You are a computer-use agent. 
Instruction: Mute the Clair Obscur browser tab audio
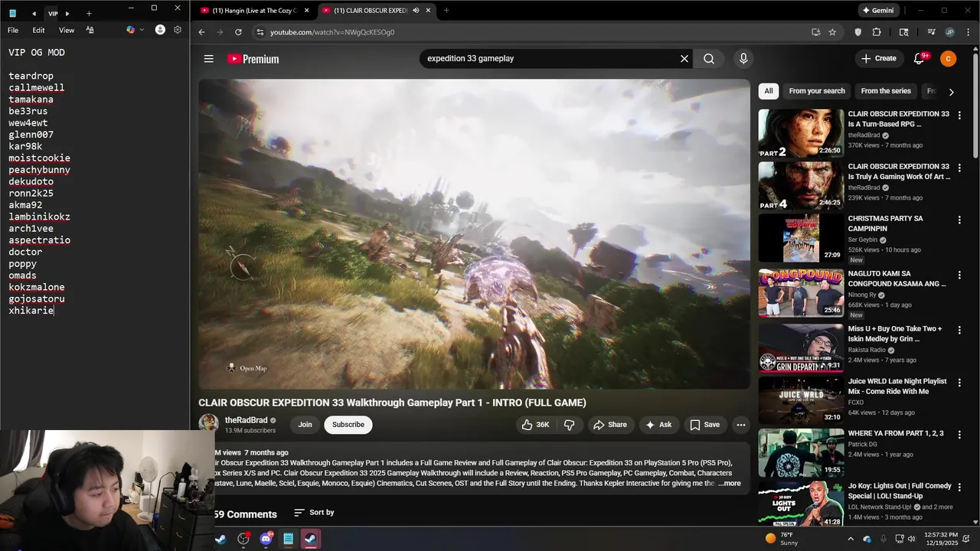point(416,11)
